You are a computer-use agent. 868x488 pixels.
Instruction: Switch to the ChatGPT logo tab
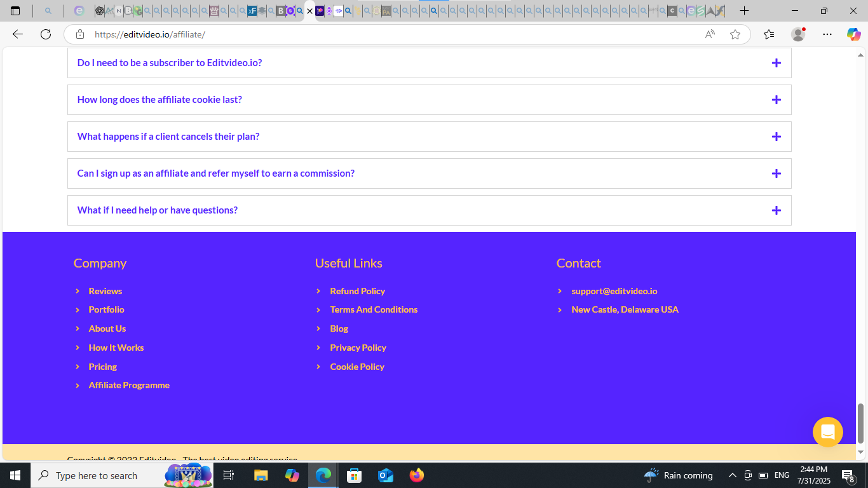(99, 11)
